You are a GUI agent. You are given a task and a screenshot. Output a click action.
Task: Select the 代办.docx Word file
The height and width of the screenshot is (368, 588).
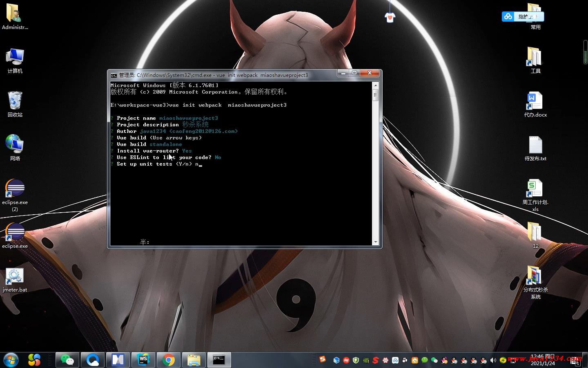point(535,104)
